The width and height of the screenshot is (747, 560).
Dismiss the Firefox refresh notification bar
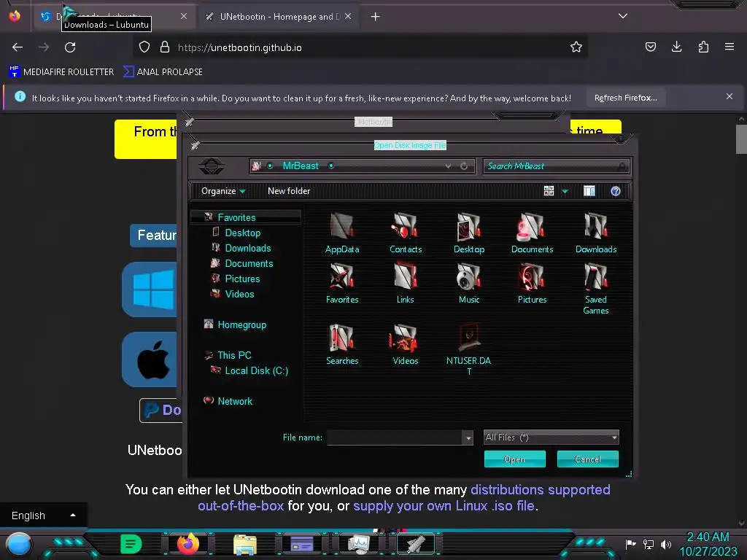click(x=729, y=97)
